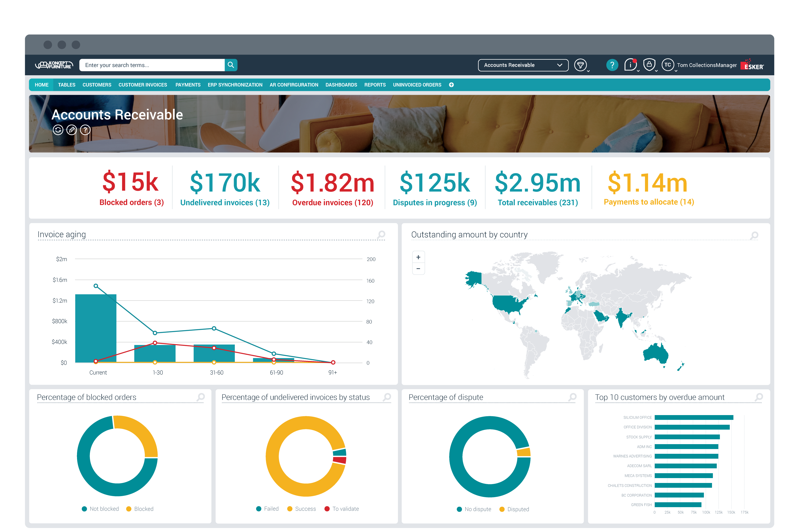Open Overdue invoices (120) link
799x532 pixels.
click(x=332, y=203)
